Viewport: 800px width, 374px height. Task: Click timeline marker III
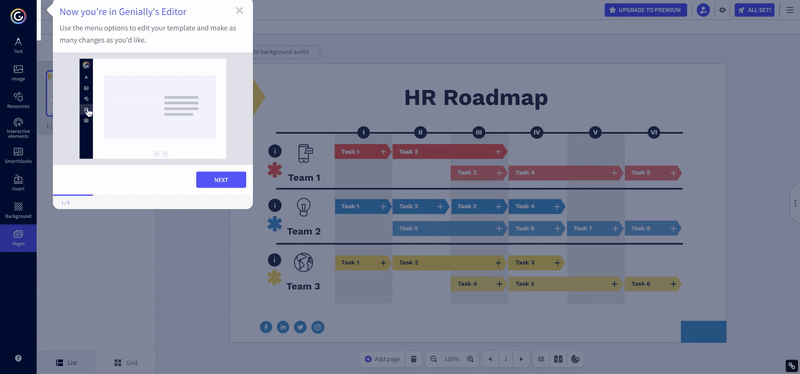479,133
